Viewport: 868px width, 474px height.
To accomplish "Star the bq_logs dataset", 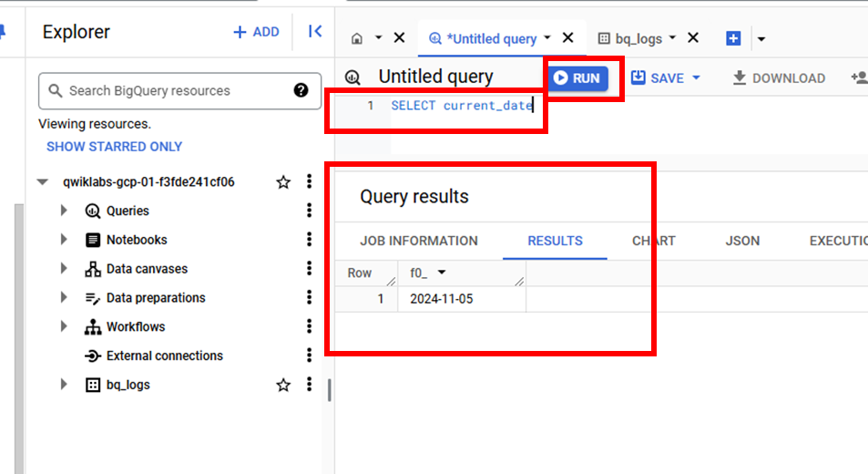I will coord(283,385).
